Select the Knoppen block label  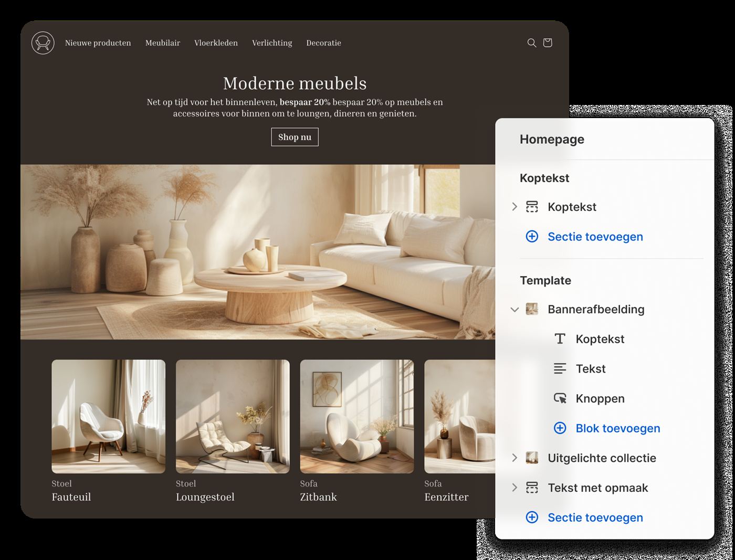click(600, 399)
